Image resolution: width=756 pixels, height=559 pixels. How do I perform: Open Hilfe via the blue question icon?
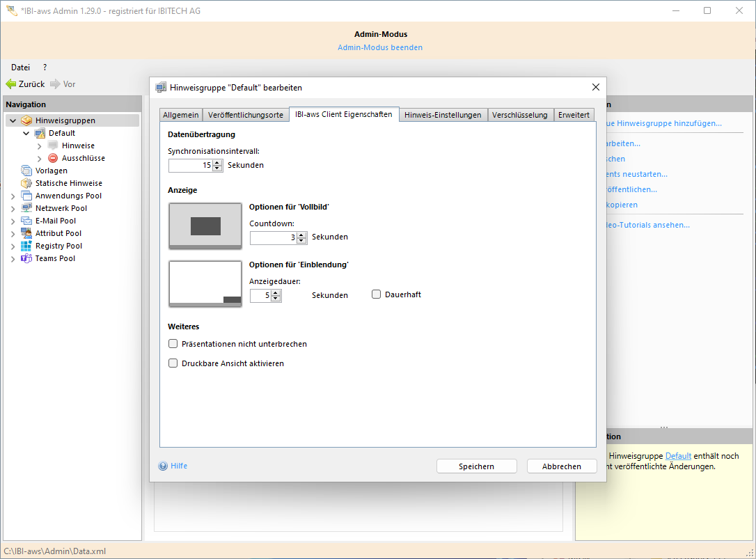point(163,466)
